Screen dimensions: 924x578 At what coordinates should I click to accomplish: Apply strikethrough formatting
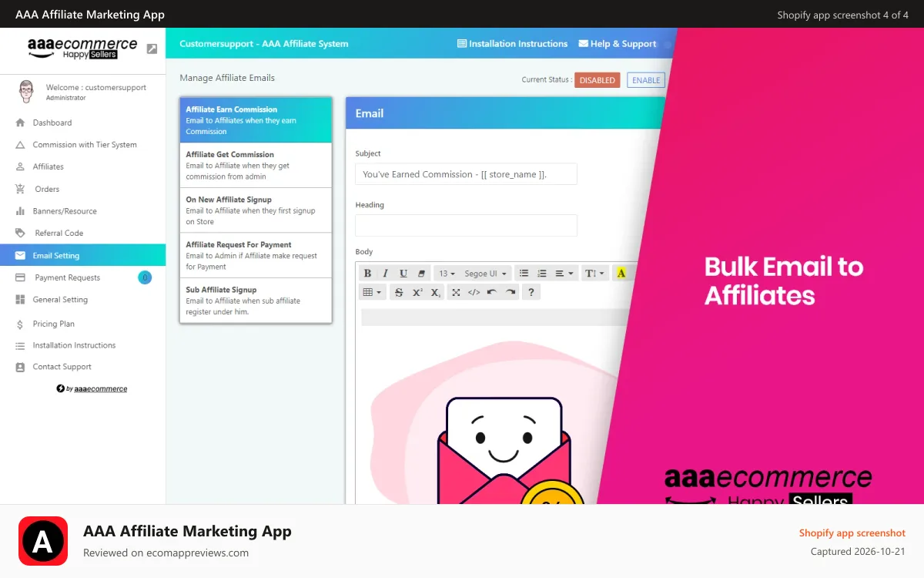(398, 292)
